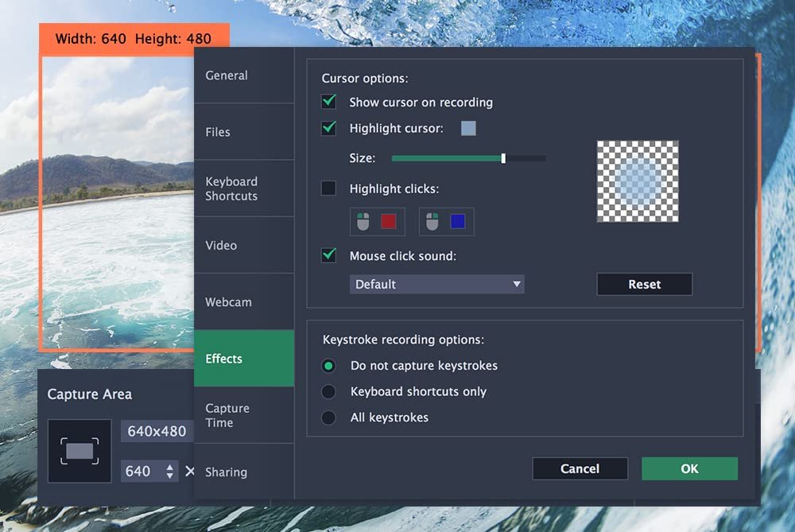Open the Default click sound dropdown

(437, 284)
